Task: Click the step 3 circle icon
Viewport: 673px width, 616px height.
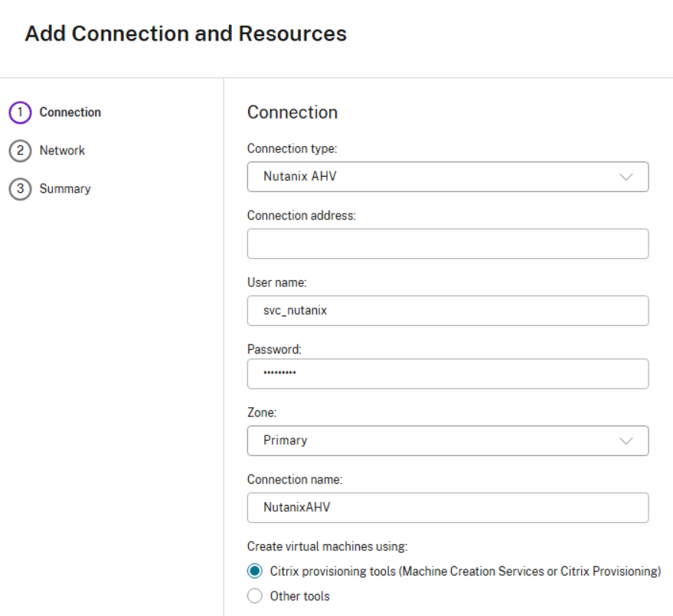Action: pos(20,189)
